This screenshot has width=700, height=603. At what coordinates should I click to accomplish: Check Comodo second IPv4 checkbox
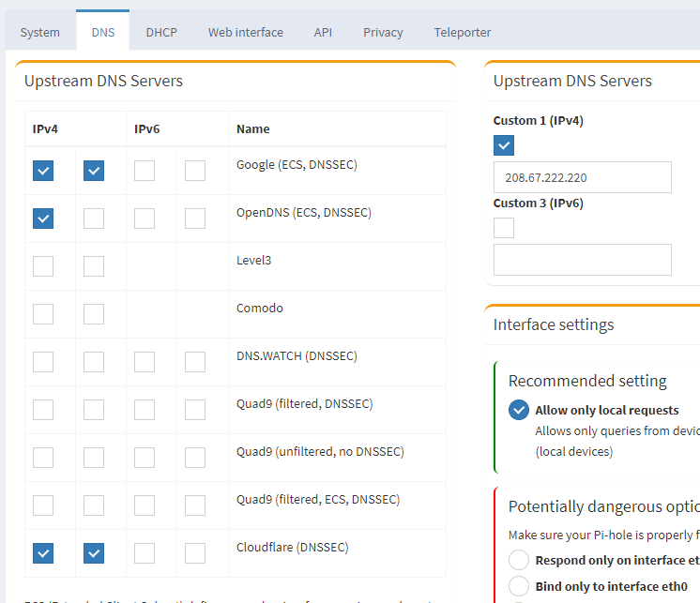coord(94,314)
